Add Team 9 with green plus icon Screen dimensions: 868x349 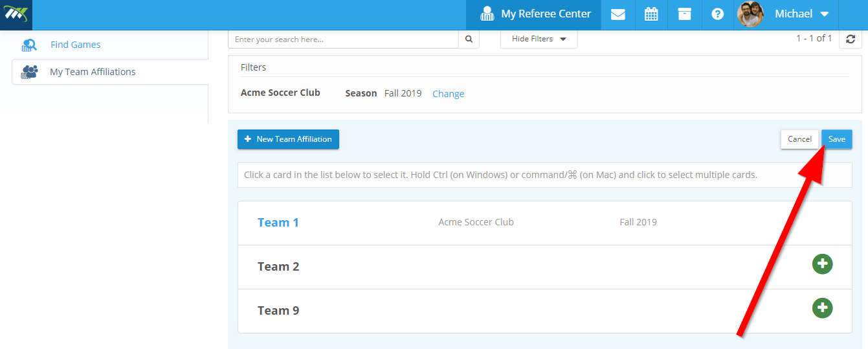tap(822, 308)
